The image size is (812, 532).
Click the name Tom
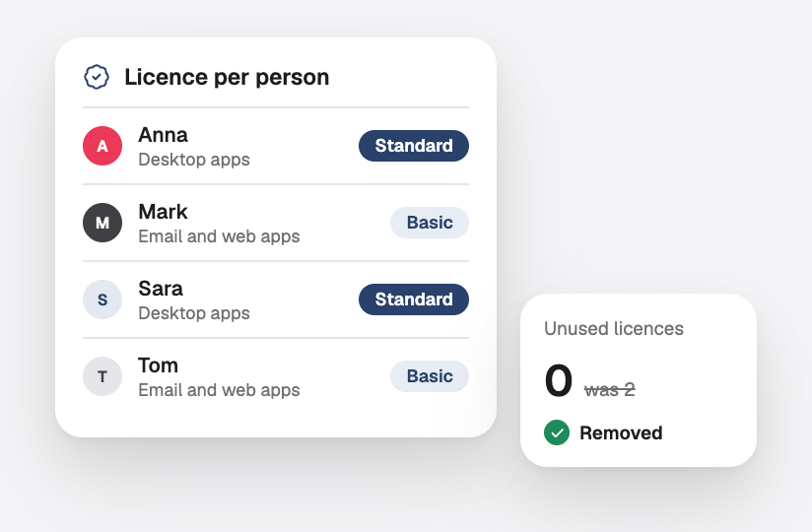(x=158, y=366)
